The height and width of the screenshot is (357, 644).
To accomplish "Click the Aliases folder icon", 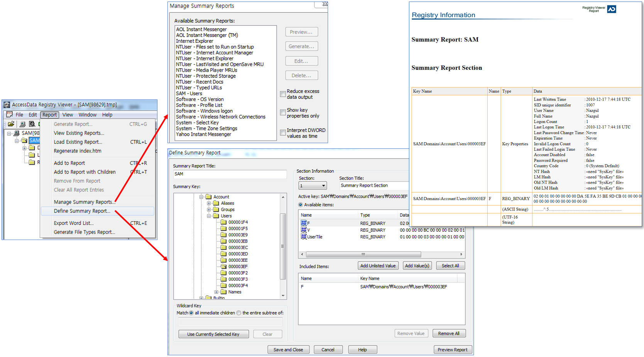I will click(216, 203).
